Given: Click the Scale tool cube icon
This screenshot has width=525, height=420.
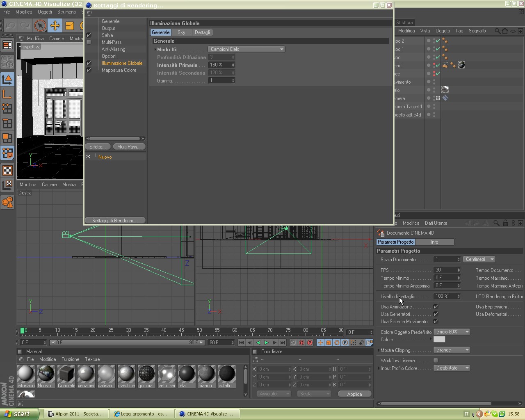Looking at the screenshot, I should (70, 26).
